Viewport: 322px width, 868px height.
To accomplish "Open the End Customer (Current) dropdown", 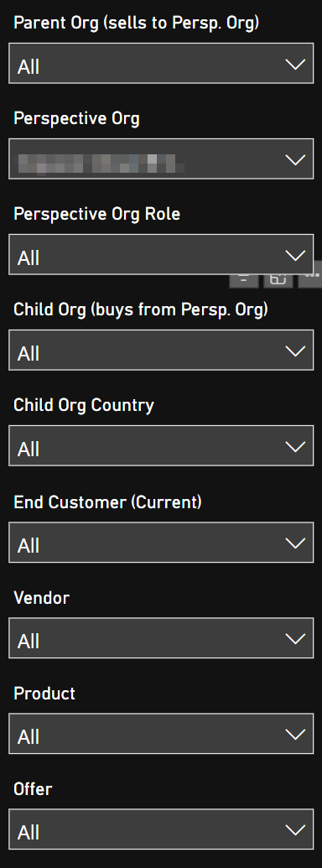I will (x=161, y=543).
